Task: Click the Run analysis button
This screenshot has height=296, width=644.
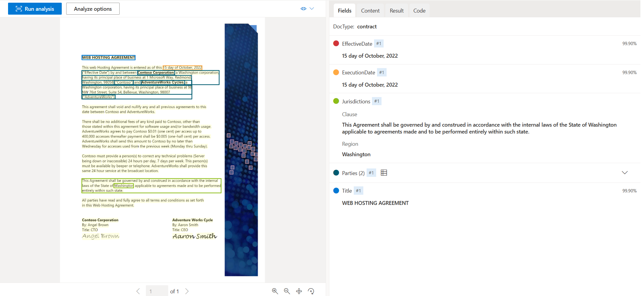Action: pos(35,9)
